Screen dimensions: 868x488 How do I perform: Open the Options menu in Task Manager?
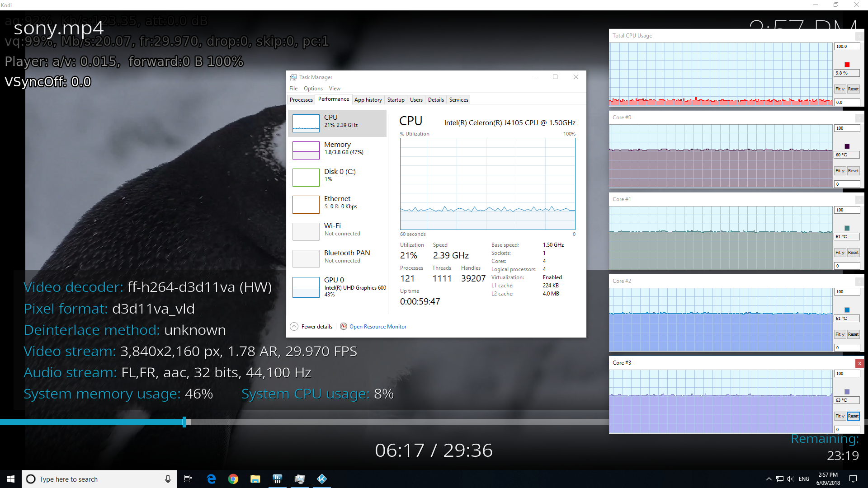pyautogui.click(x=313, y=89)
